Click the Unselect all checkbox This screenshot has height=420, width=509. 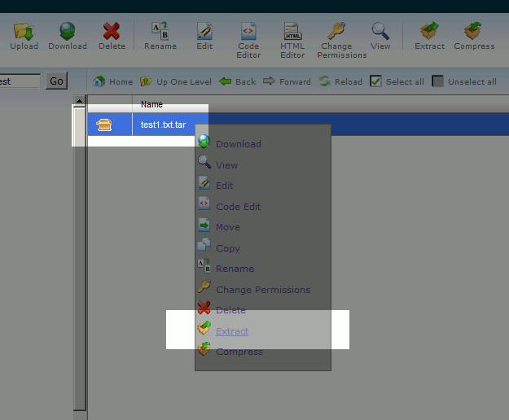437,81
